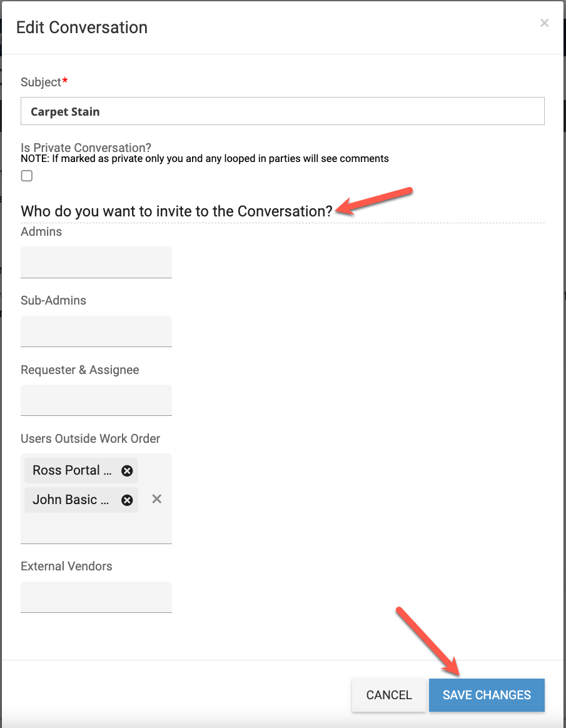566x728 pixels.
Task: Open the Requester & Assignee field
Action: pyautogui.click(x=96, y=400)
